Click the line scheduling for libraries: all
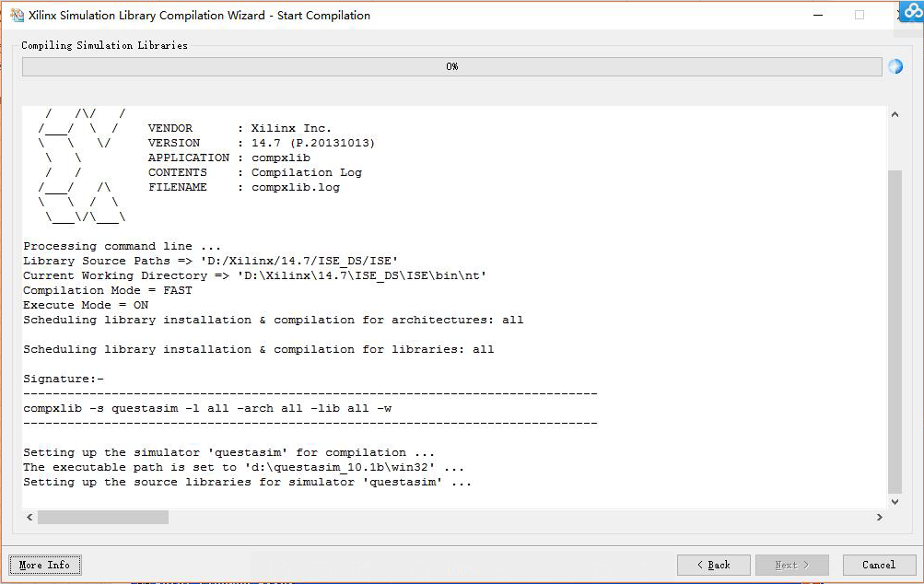The height and width of the screenshot is (584, 924). (259, 349)
